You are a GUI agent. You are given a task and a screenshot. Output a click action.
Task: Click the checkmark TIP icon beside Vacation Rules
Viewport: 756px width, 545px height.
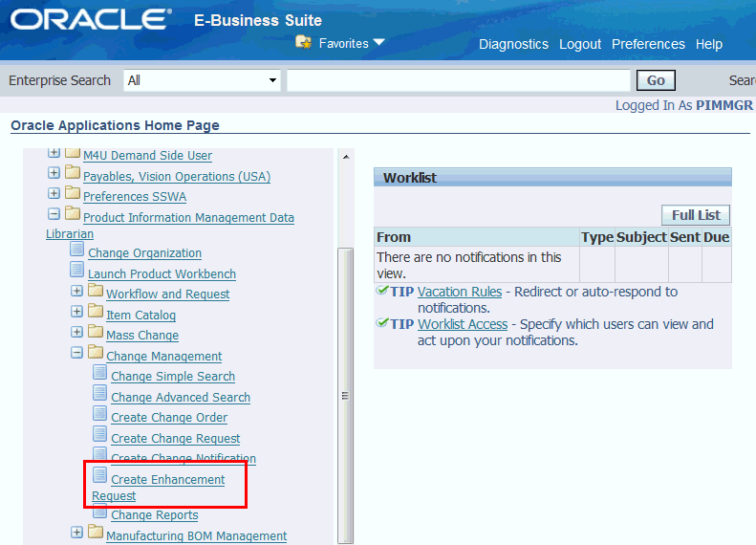click(x=382, y=291)
